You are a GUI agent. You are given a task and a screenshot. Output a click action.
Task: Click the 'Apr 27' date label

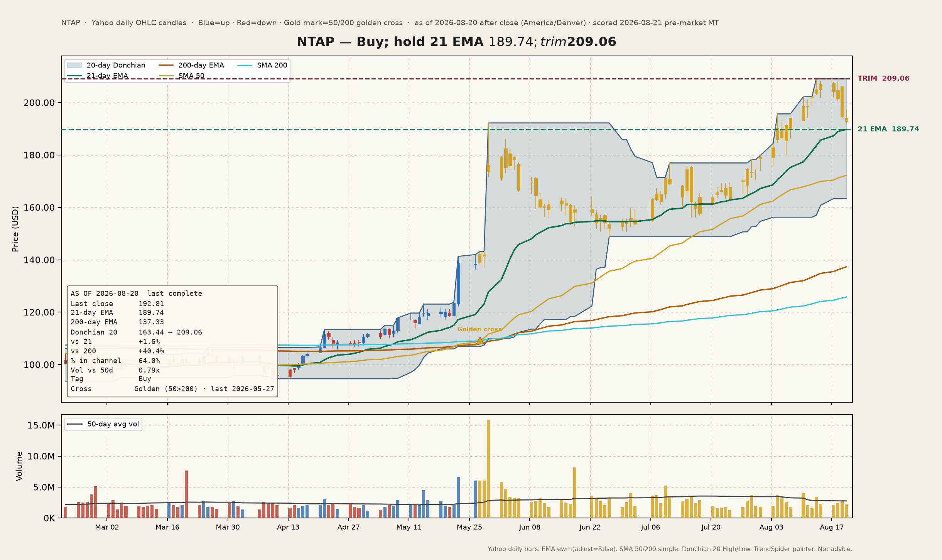coord(348,527)
